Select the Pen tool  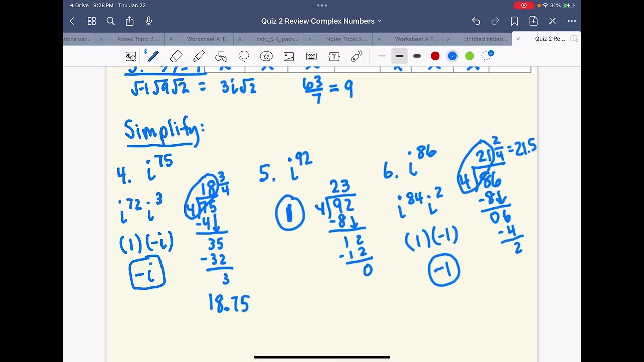pyautogui.click(x=153, y=56)
